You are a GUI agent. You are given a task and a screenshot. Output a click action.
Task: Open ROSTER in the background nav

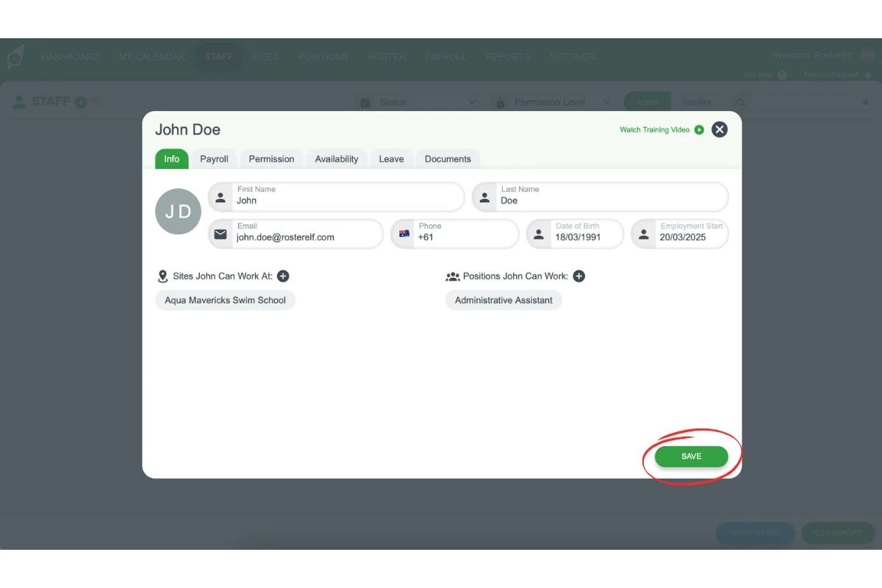(387, 57)
